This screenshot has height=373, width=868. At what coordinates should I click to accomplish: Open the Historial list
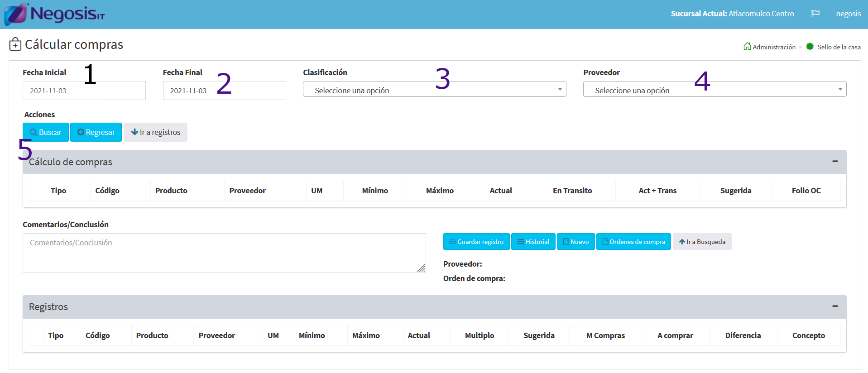pyautogui.click(x=533, y=242)
